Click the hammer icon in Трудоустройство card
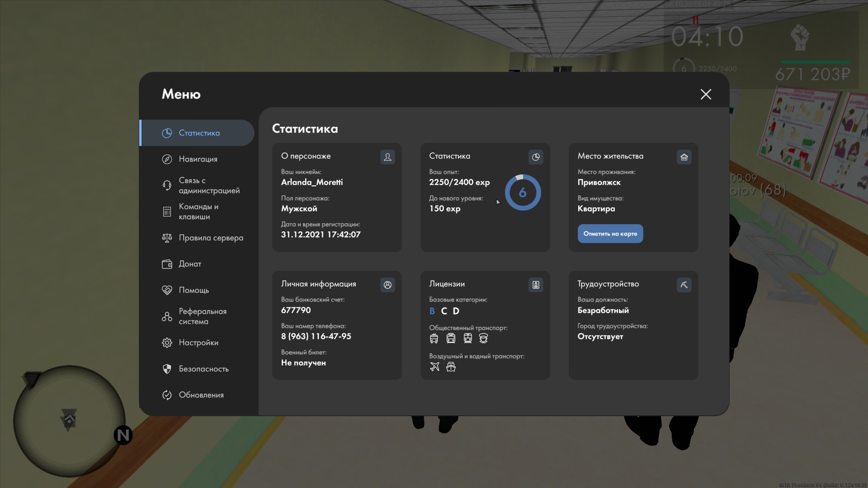 [x=684, y=285]
